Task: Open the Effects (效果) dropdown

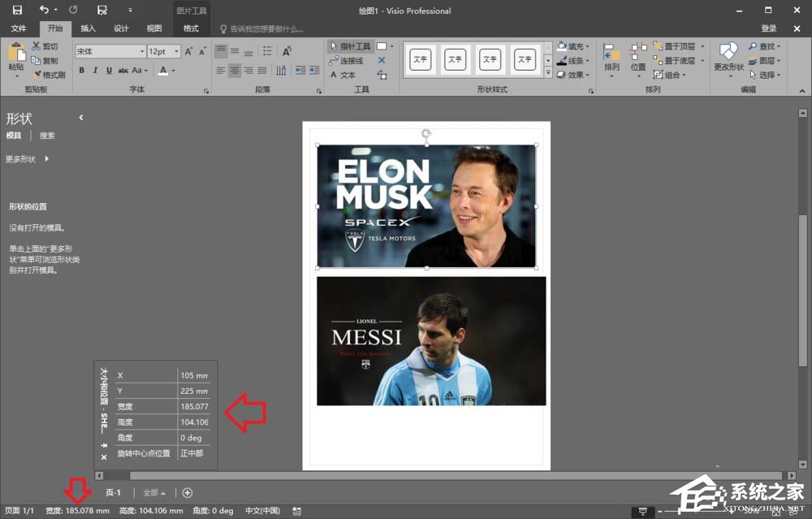Action: click(x=573, y=75)
